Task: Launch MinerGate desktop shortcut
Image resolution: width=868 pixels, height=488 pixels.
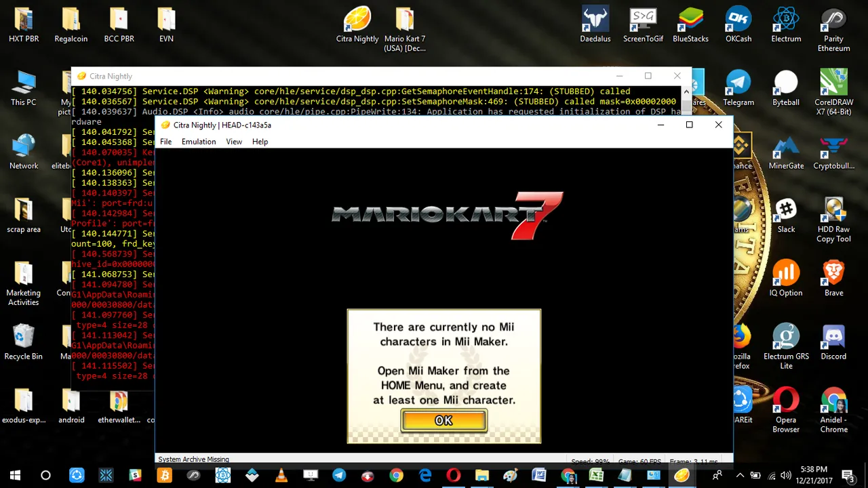Action: click(786, 152)
